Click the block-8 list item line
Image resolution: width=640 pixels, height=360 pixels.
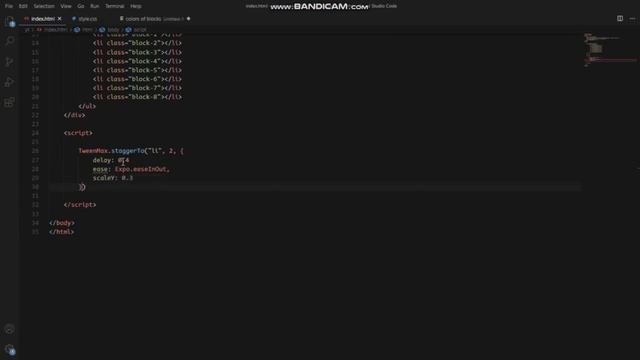(x=137, y=97)
